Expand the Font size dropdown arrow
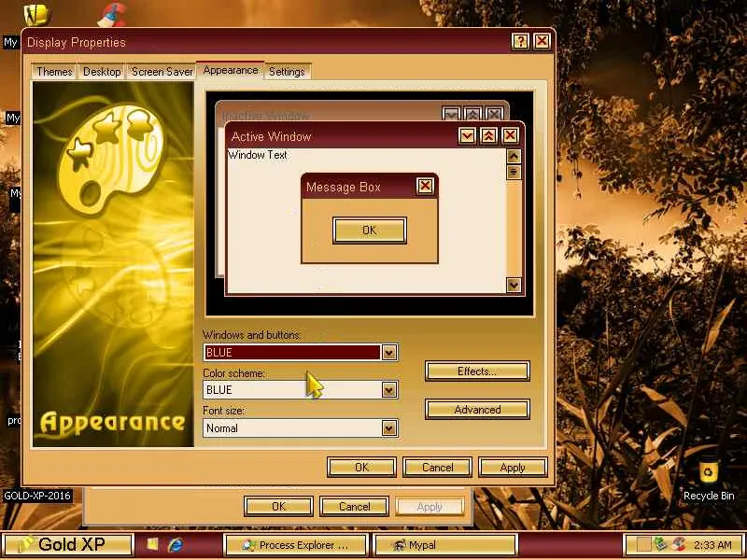The width and height of the screenshot is (747, 560). pyautogui.click(x=389, y=428)
